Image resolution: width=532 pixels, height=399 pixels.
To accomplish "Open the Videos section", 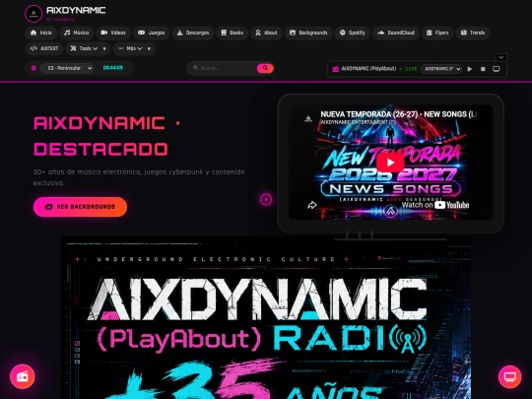I will point(113,33).
